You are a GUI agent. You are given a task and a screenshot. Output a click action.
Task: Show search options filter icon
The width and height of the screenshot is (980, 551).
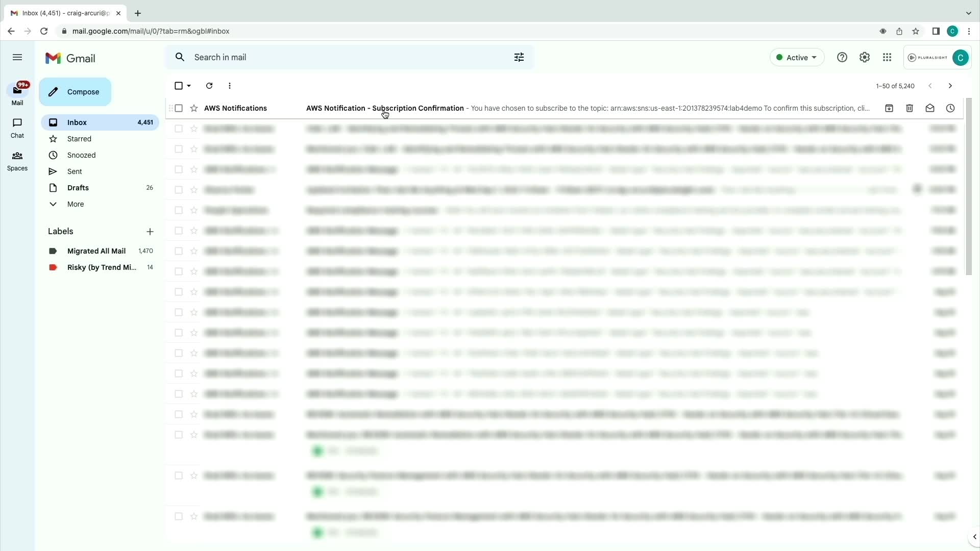tap(519, 58)
